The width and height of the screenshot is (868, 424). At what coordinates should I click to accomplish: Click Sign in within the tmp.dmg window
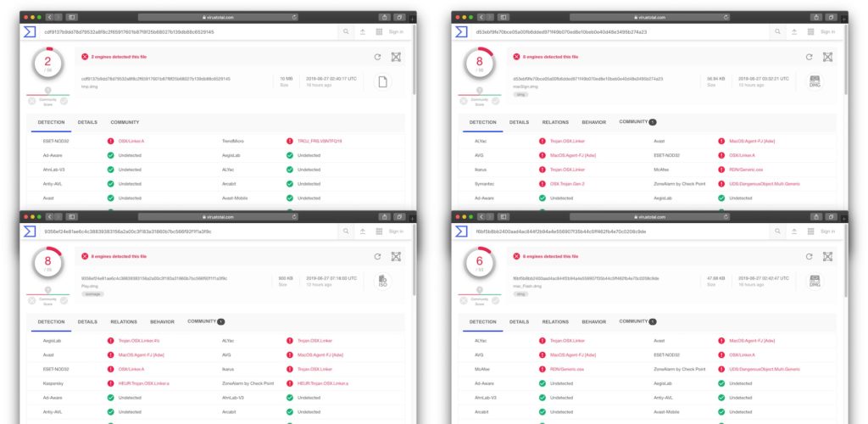396,31
